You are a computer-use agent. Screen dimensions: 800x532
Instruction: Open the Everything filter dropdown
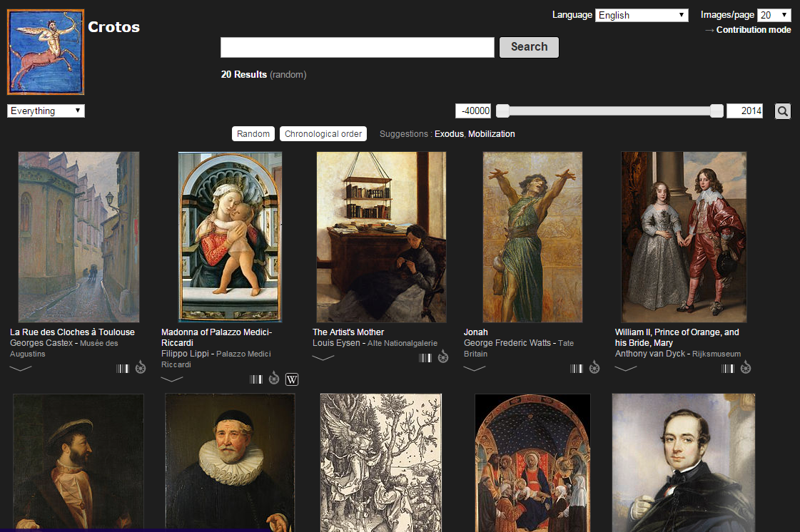tap(46, 111)
